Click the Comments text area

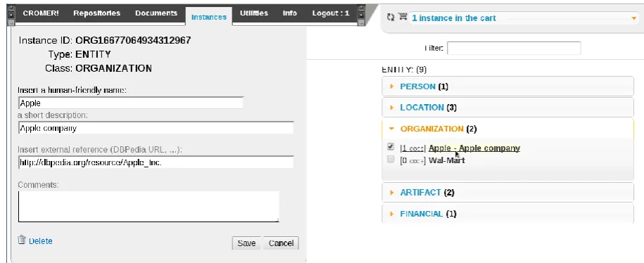[x=149, y=206]
